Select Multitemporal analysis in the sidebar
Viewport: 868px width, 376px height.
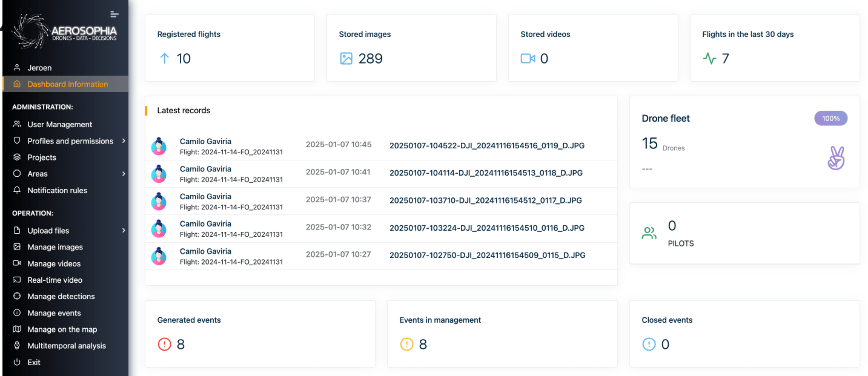[66, 345]
